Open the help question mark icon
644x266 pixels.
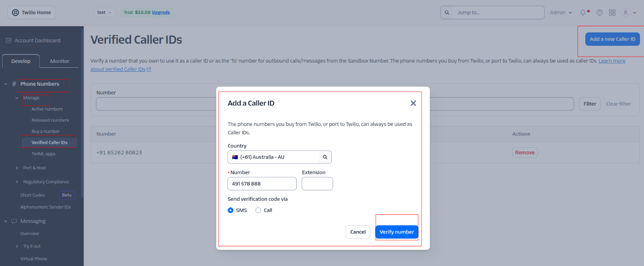[x=600, y=13]
